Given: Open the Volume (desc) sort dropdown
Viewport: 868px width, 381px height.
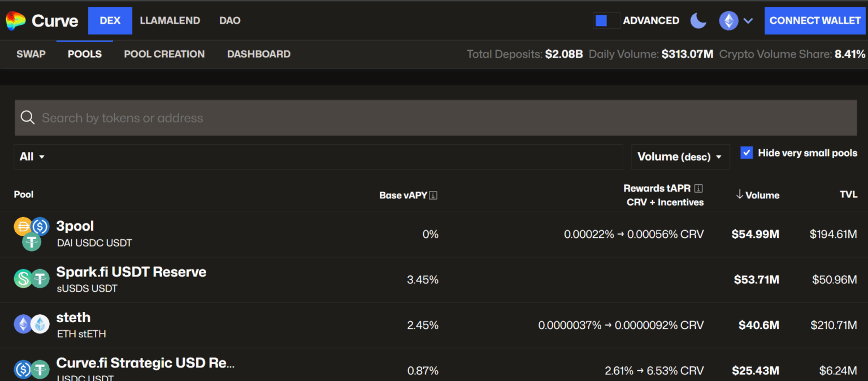Looking at the screenshot, I should [680, 157].
